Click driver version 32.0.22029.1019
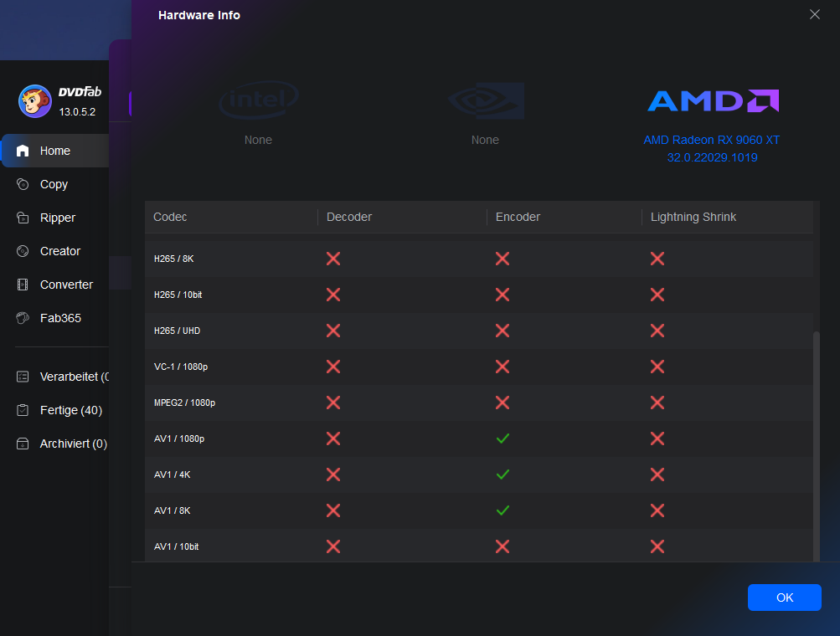Screen dimensions: 840x636 click(x=712, y=157)
